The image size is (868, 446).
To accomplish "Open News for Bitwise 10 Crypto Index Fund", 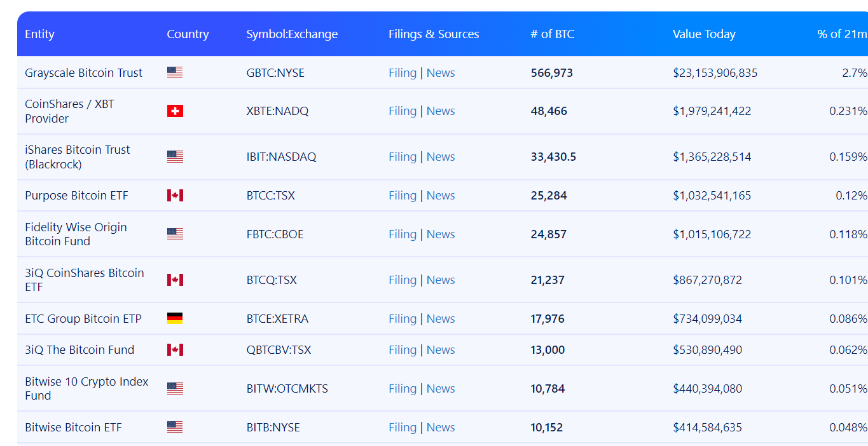I will tap(441, 389).
